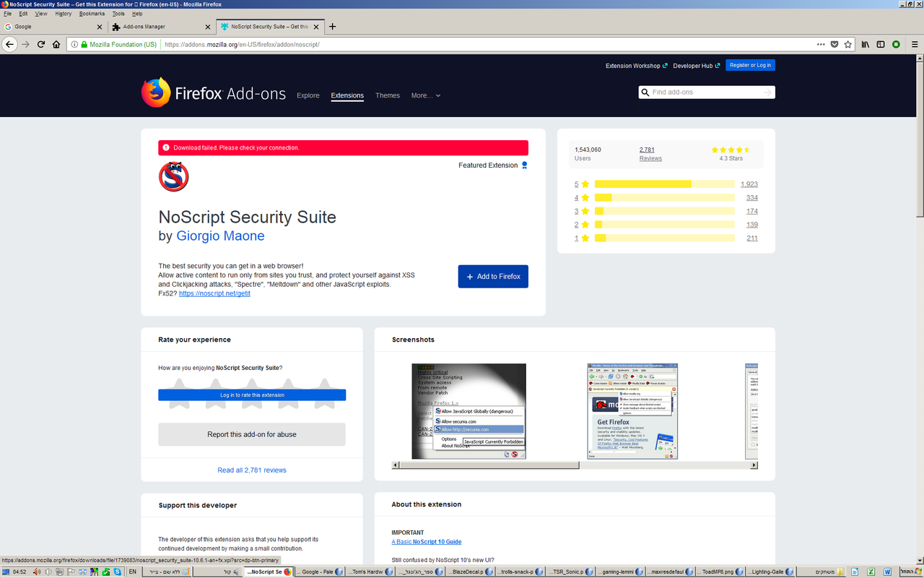924x578 pixels.
Task: Open Excel icon in taskbar quick launch
Action: point(871,571)
